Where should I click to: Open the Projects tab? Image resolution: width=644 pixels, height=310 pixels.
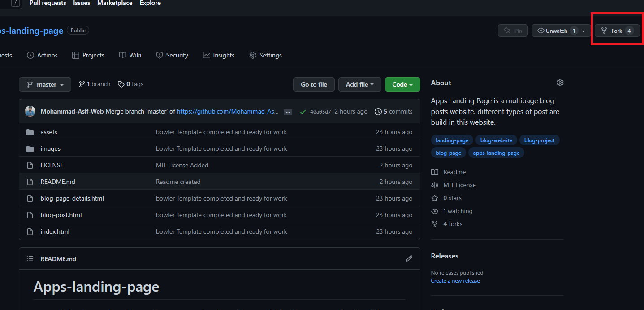pyautogui.click(x=88, y=55)
